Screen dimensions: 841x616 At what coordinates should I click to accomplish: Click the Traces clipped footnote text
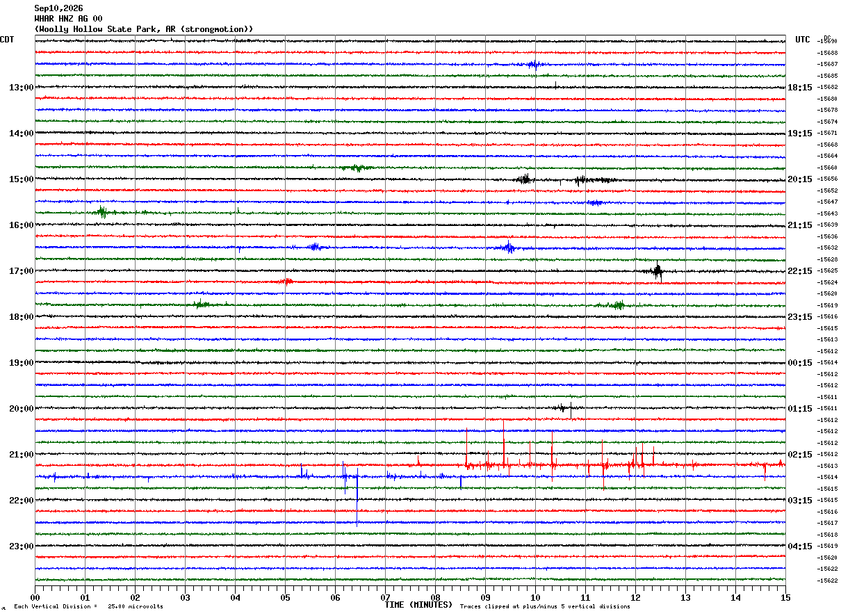coord(545,606)
